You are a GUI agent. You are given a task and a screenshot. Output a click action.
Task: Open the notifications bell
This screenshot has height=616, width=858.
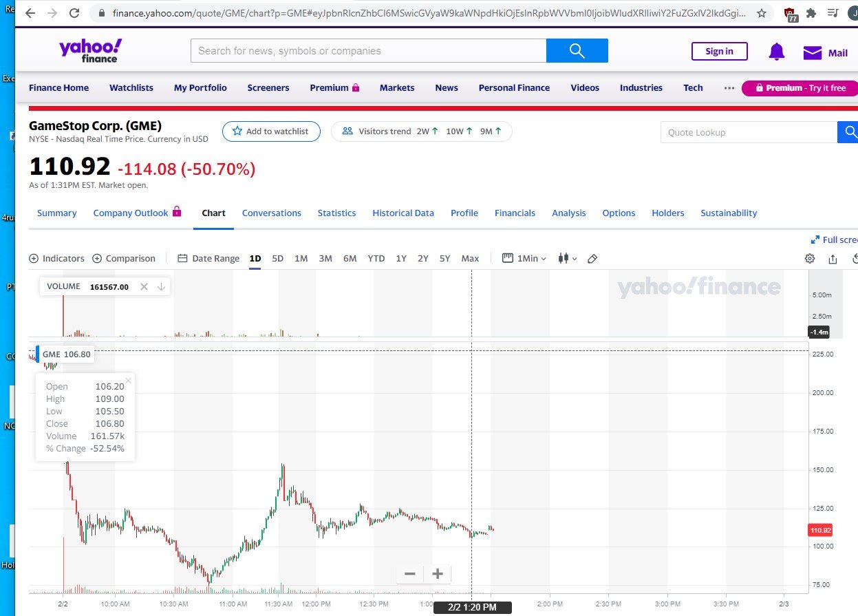(777, 52)
